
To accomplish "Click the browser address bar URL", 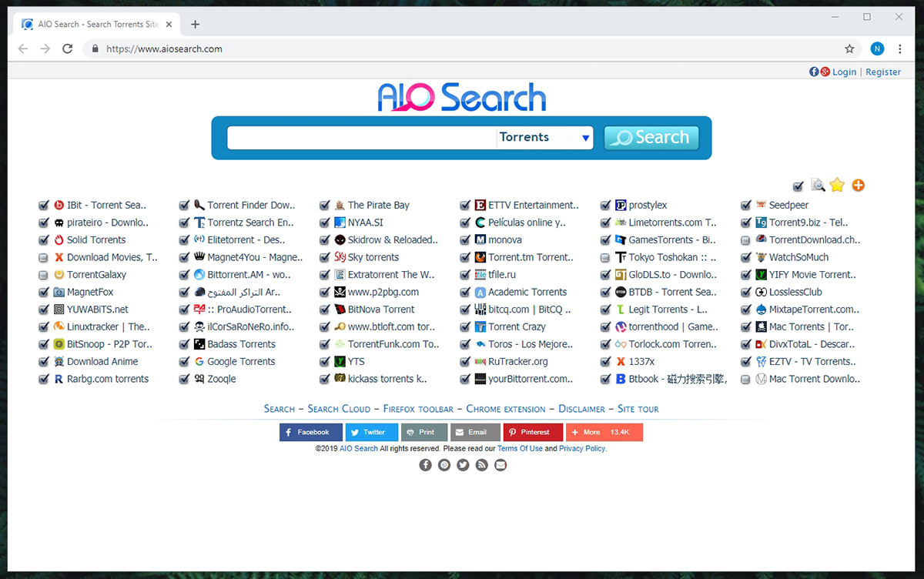I will (164, 49).
